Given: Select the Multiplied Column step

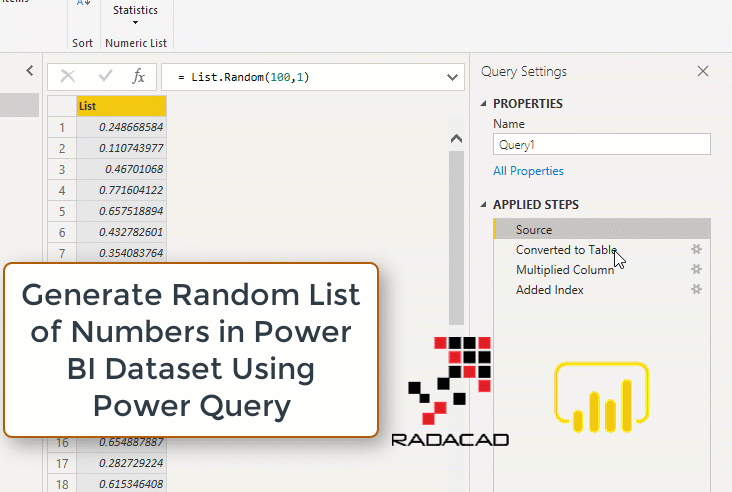Looking at the screenshot, I should 602,270.
